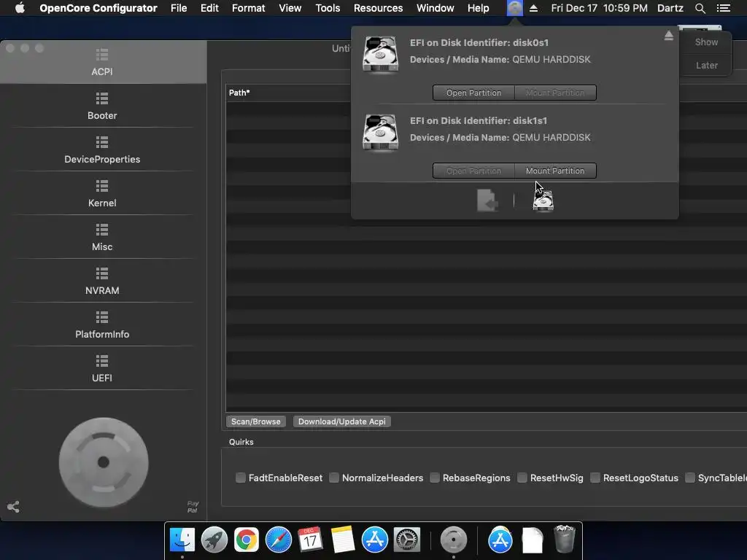The image size is (747, 560).
Task: Click Mount Partition for disk1s1
Action: point(555,171)
